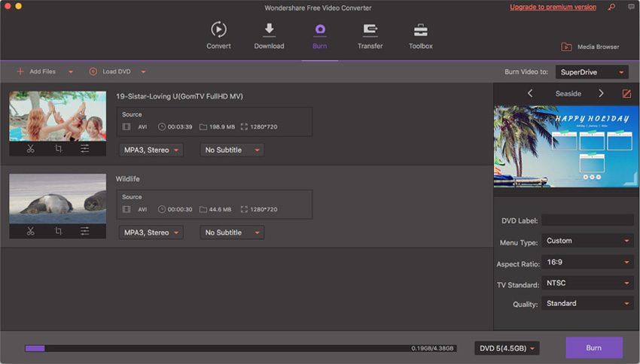Click the scissors trim icon under Sistar video

[x=30, y=149]
